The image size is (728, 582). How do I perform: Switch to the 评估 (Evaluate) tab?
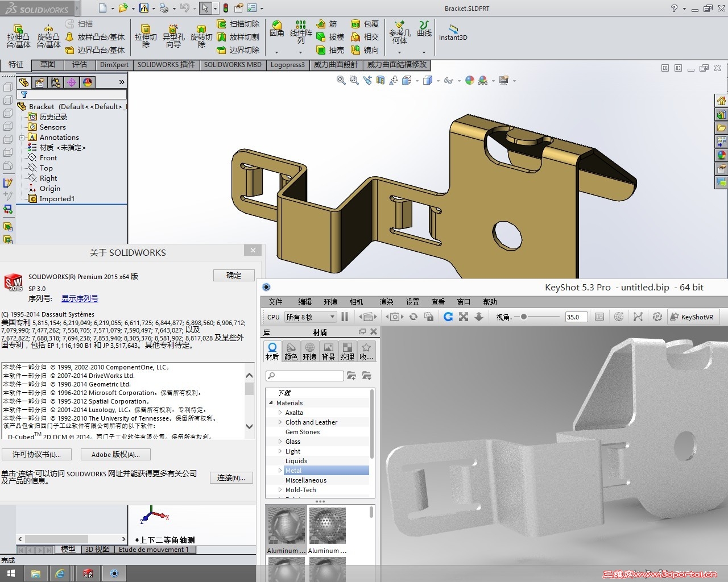(80, 65)
